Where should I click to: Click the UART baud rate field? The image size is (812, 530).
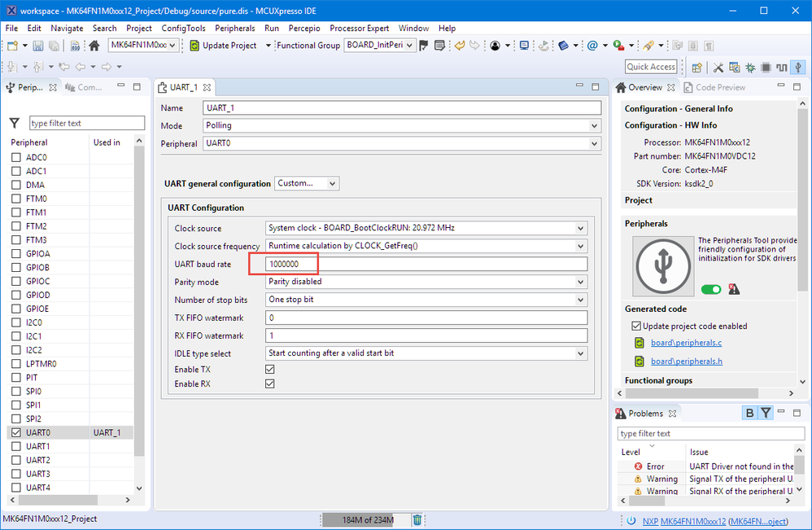tap(426, 264)
